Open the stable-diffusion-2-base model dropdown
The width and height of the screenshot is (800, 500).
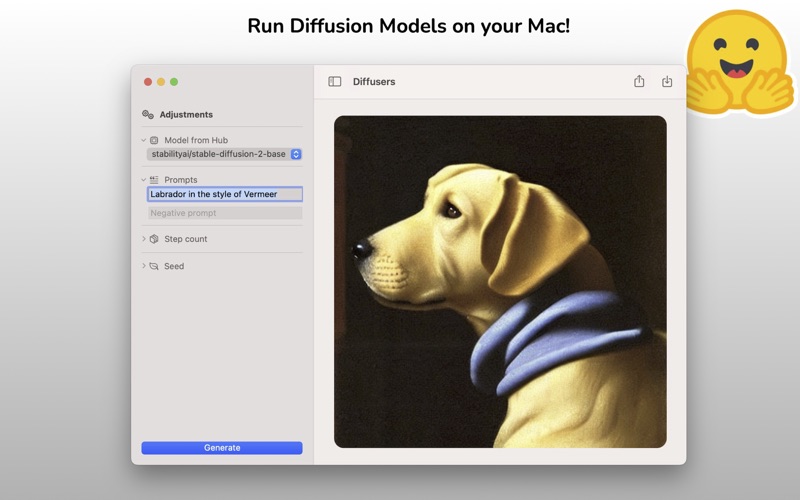click(224, 154)
